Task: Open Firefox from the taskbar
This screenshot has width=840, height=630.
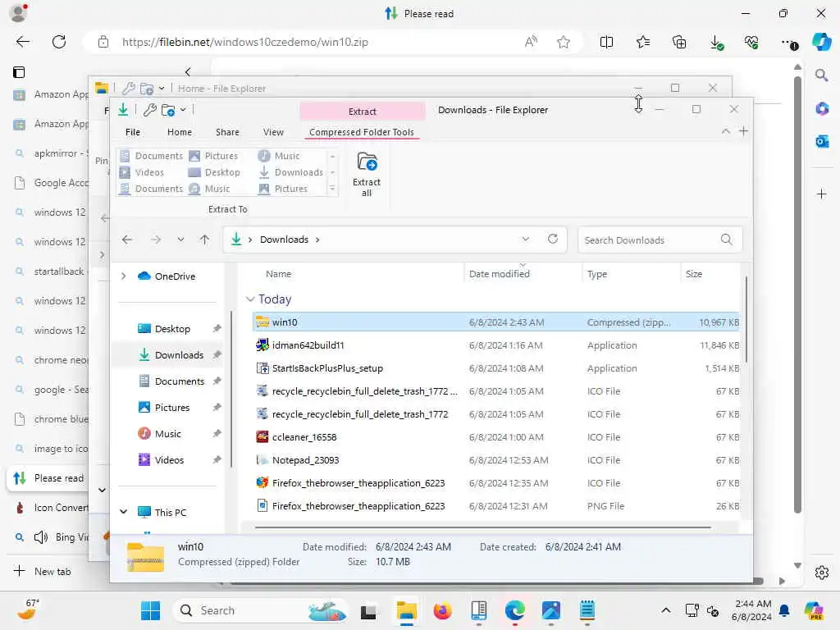Action: pos(442,610)
